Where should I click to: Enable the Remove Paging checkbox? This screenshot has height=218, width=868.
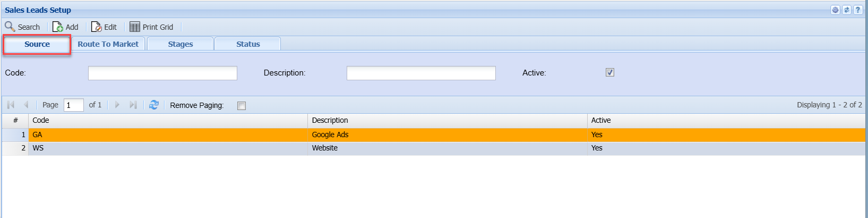tap(242, 106)
